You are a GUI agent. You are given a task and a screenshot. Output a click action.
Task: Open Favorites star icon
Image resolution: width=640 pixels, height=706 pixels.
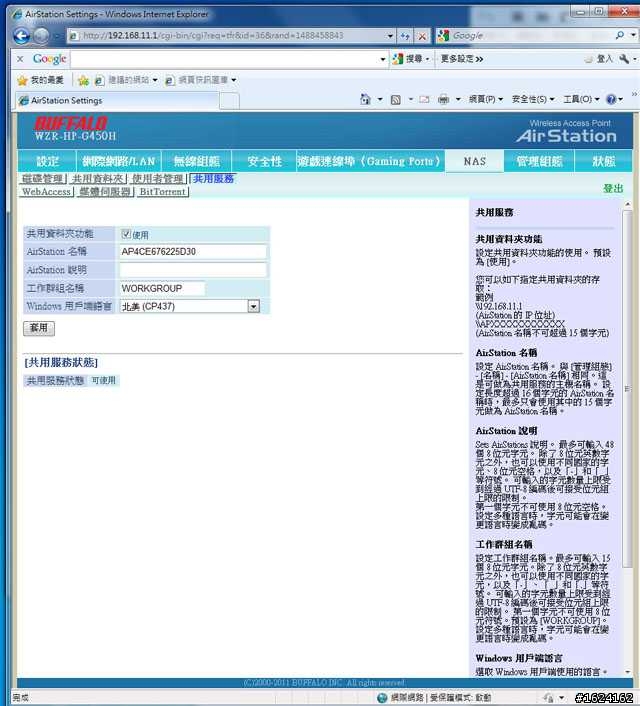(x=22, y=80)
